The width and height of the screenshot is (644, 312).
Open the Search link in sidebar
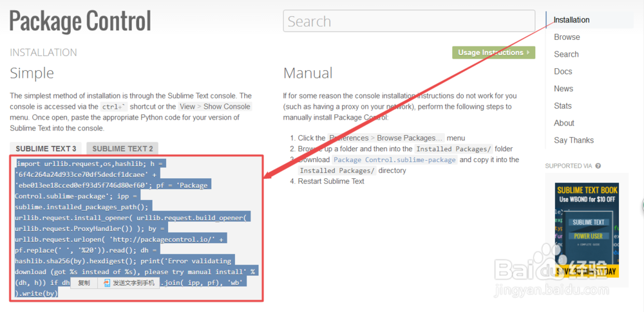(566, 54)
